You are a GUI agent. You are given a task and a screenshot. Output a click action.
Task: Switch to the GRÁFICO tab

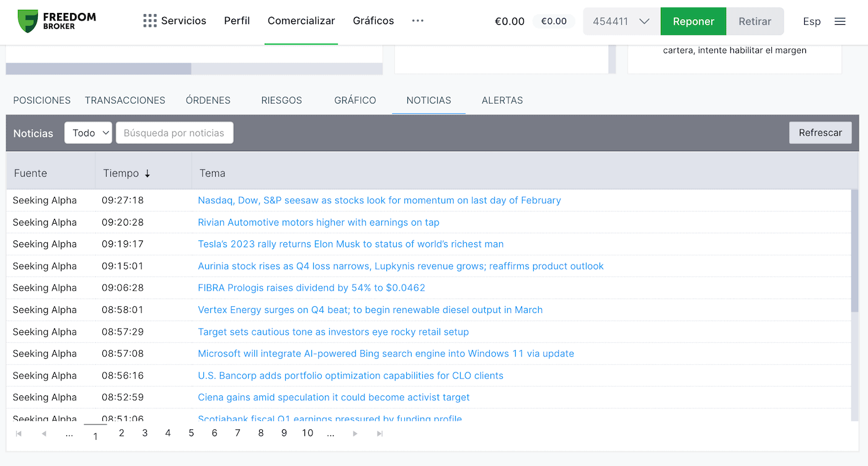355,100
